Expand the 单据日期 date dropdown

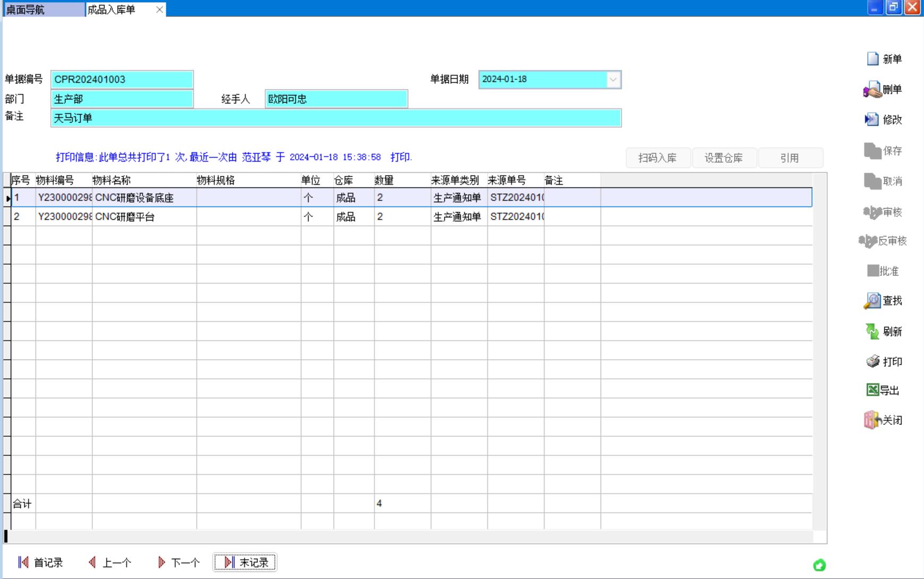coord(613,80)
